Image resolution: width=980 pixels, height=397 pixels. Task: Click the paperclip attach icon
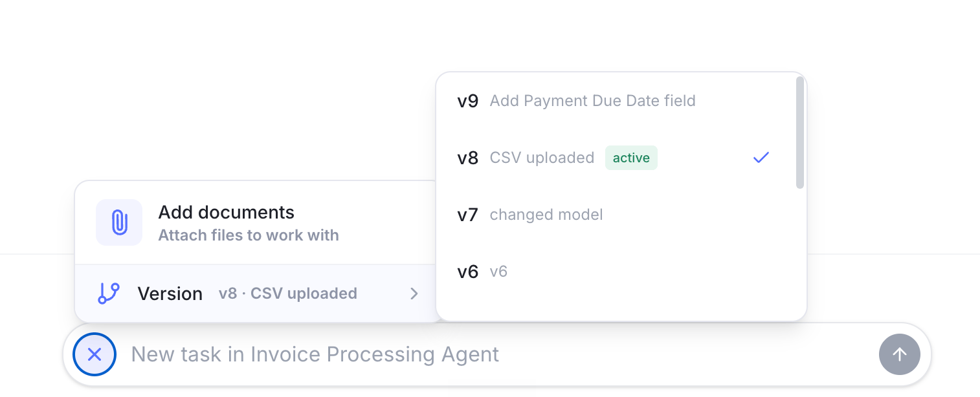pos(119,222)
